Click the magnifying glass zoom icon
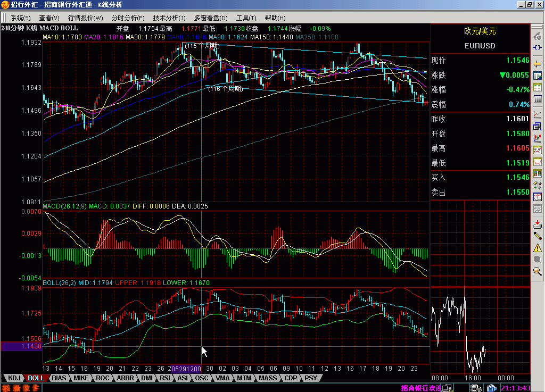This screenshot has height=392, width=545. pos(538,271)
